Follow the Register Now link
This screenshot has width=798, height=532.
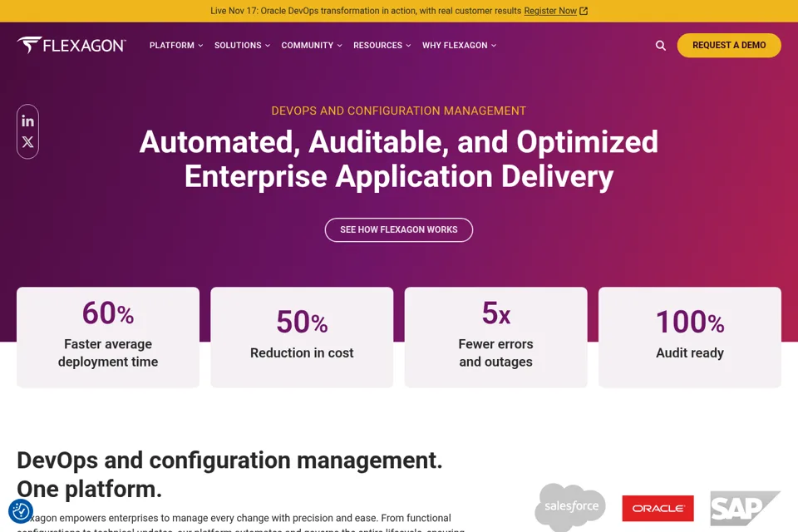[x=550, y=11]
